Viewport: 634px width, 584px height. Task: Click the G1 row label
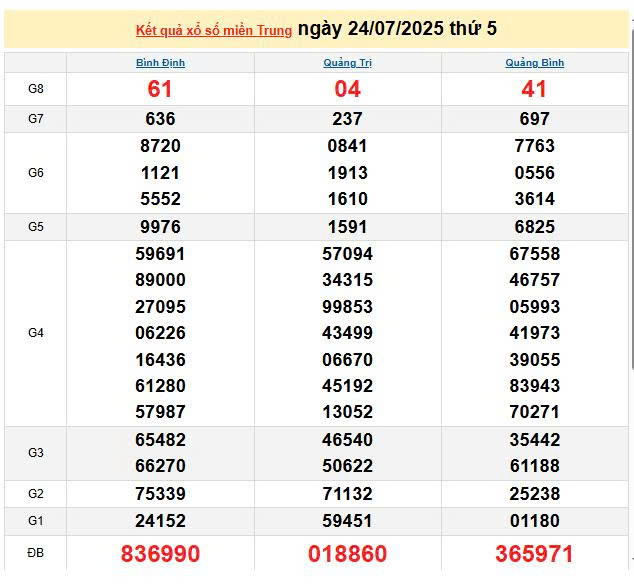[x=36, y=521]
